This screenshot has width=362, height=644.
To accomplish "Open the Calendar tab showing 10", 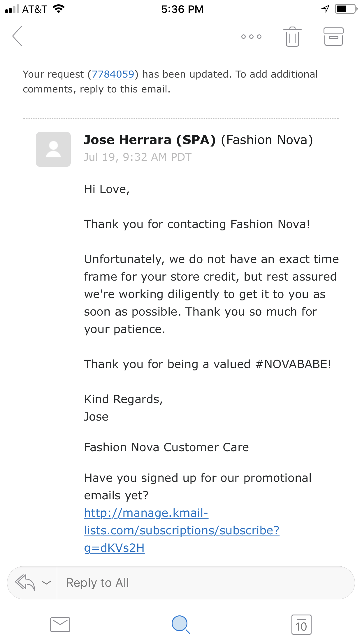I will [x=301, y=624].
